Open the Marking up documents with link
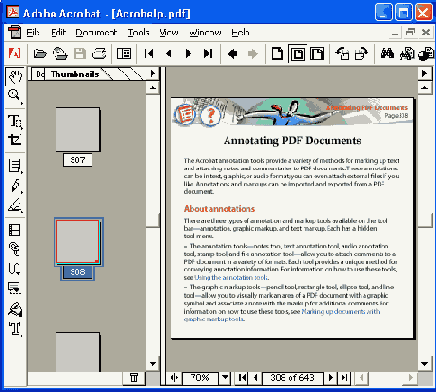This screenshot has height=392, width=436. [x=340, y=311]
